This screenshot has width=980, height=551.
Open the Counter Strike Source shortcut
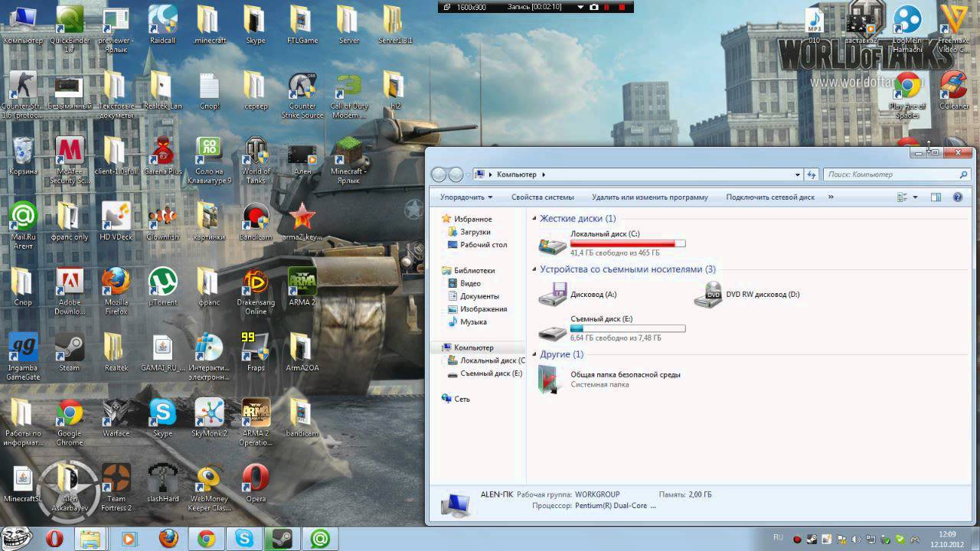302,95
